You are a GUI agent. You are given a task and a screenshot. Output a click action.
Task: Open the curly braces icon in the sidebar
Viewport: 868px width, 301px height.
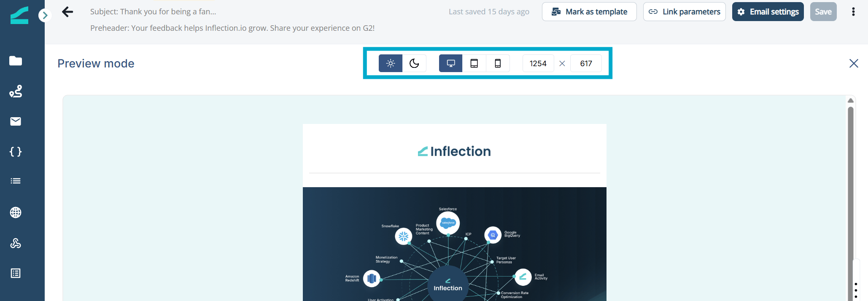pos(16,152)
